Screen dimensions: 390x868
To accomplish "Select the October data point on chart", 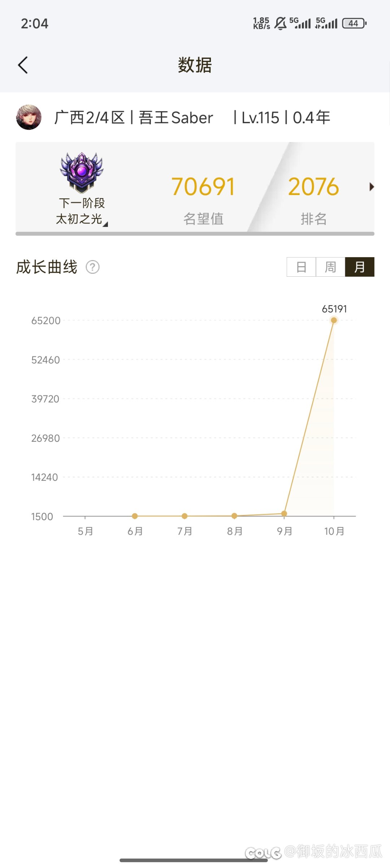I will point(334,320).
